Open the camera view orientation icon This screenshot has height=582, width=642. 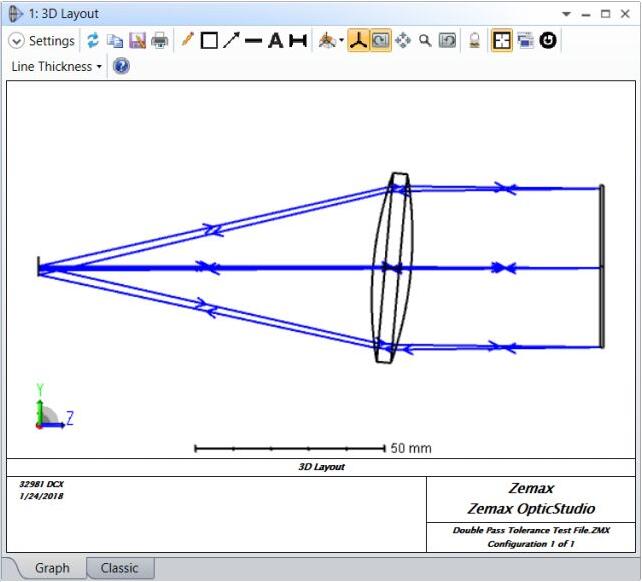coord(327,41)
